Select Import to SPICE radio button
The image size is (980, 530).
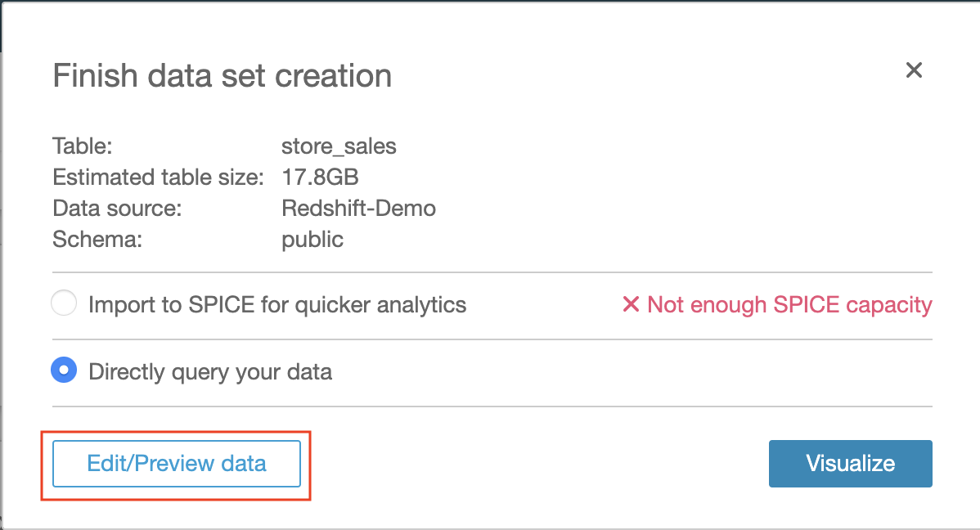click(64, 305)
